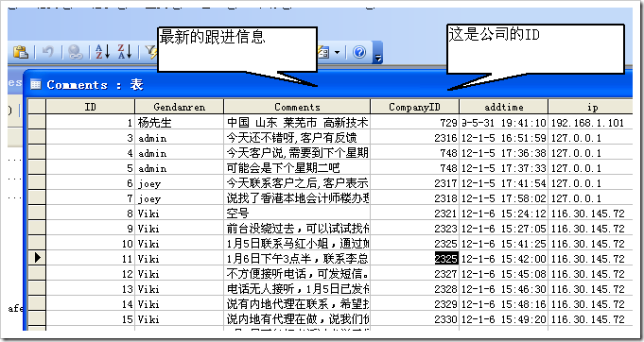The height and width of the screenshot is (342, 644).
Task: Click the 127.0.0.1 cell in ID 7 row
Action: point(591,198)
